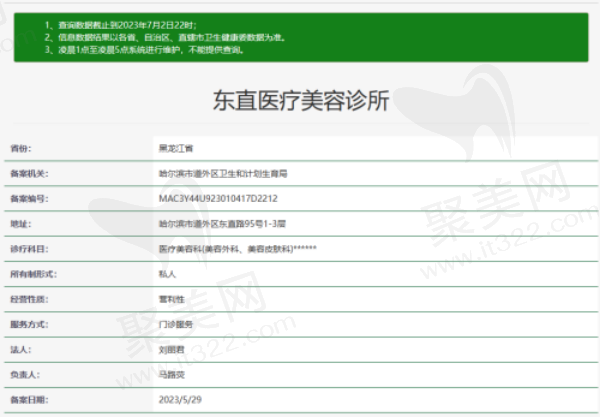
Task: Select the legal person name 刘丽君
Action: pyautogui.click(x=172, y=349)
